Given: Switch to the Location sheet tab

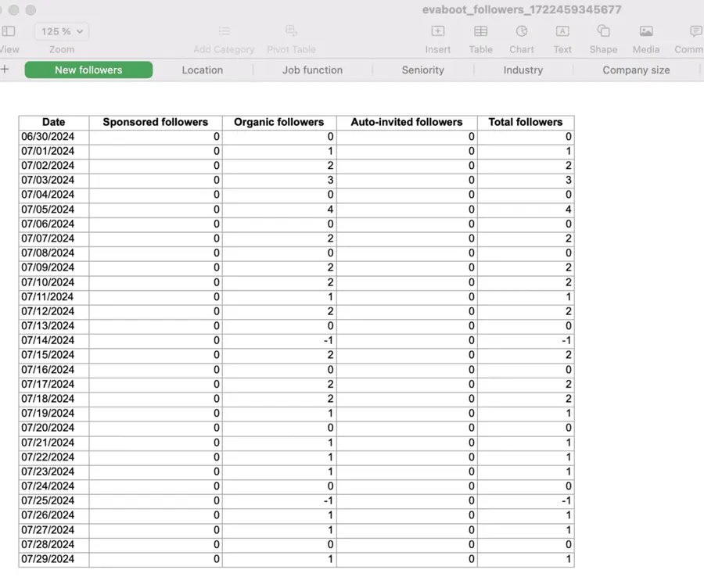Looking at the screenshot, I should coord(202,70).
